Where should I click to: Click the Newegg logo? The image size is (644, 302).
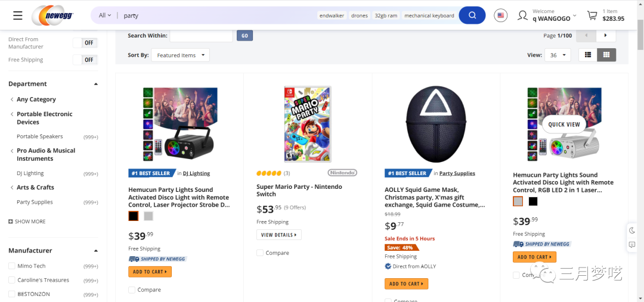(x=55, y=15)
